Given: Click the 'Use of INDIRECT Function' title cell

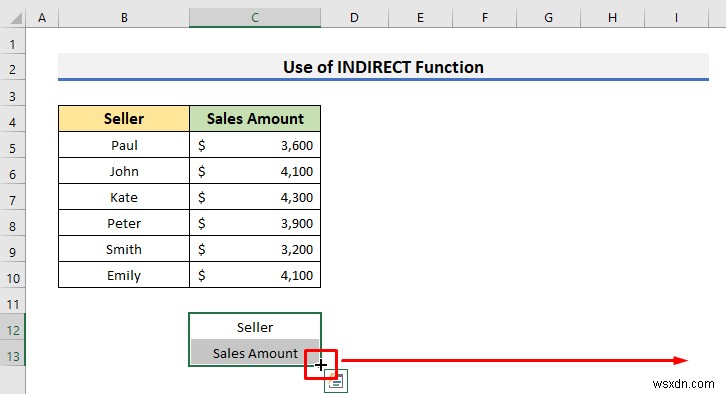Looking at the screenshot, I should [383, 67].
